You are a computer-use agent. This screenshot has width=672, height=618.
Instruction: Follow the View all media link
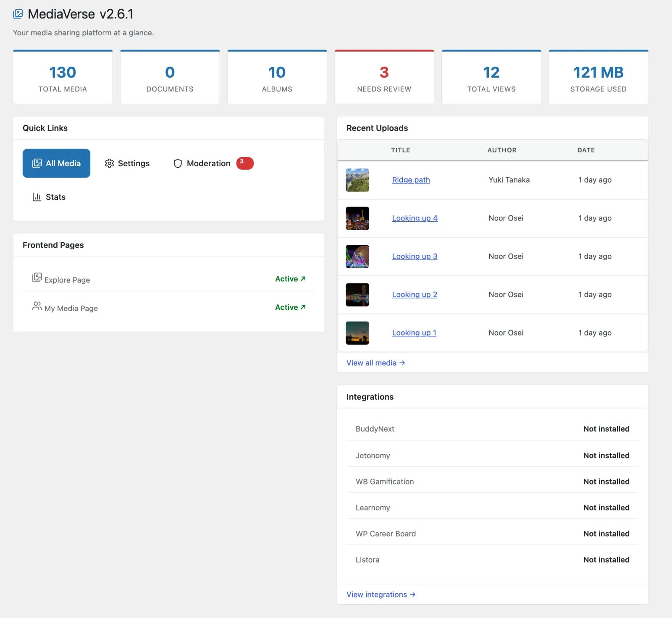point(375,363)
